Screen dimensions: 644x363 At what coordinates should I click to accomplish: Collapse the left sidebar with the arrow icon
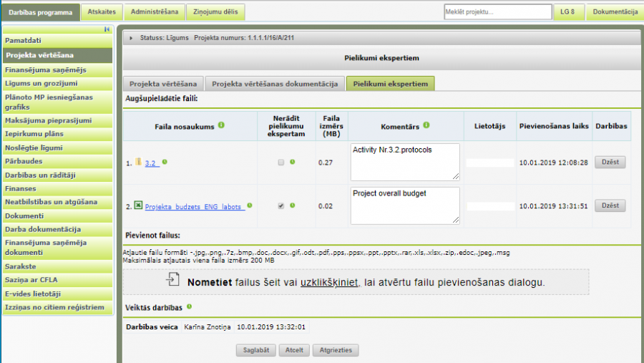pos(107,29)
